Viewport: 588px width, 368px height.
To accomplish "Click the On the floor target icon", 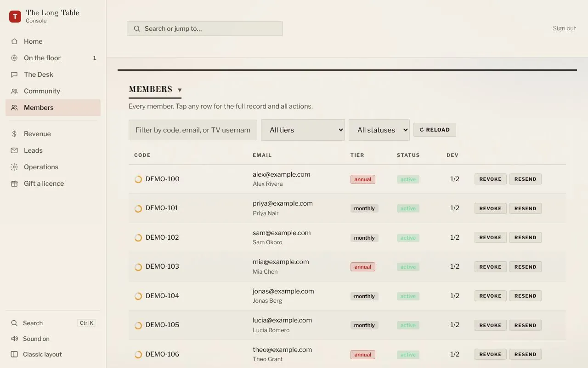I will 14,58.
